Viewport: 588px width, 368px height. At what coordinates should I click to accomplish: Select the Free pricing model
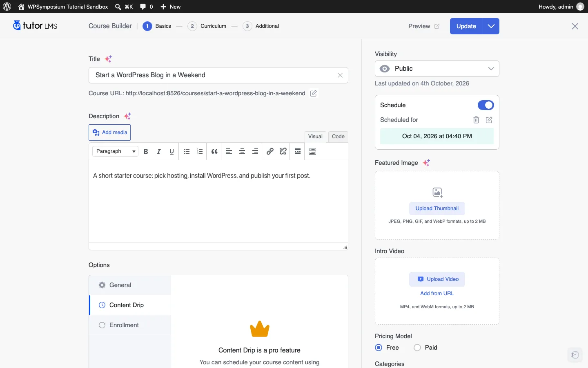pyautogui.click(x=379, y=348)
